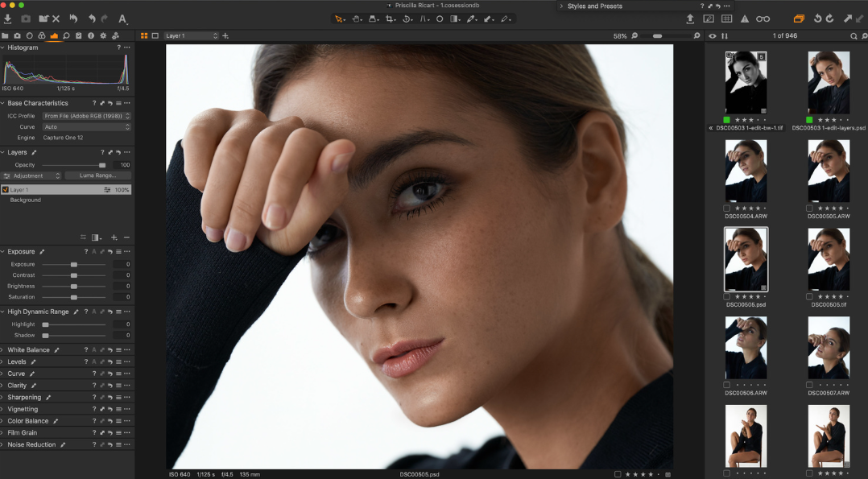868x479 pixels.
Task: Click the orange Proof Profile glasses icon
Action: click(763, 18)
